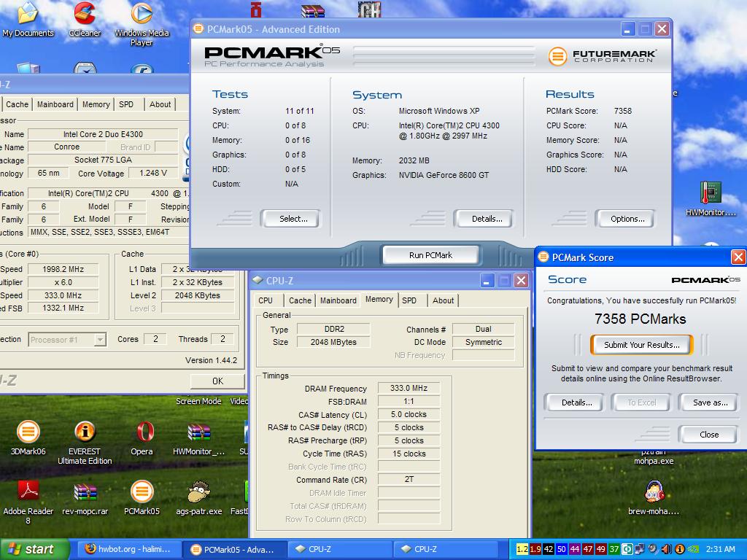
Task: Click the first CPU-Z taskbar button
Action: coord(340,549)
